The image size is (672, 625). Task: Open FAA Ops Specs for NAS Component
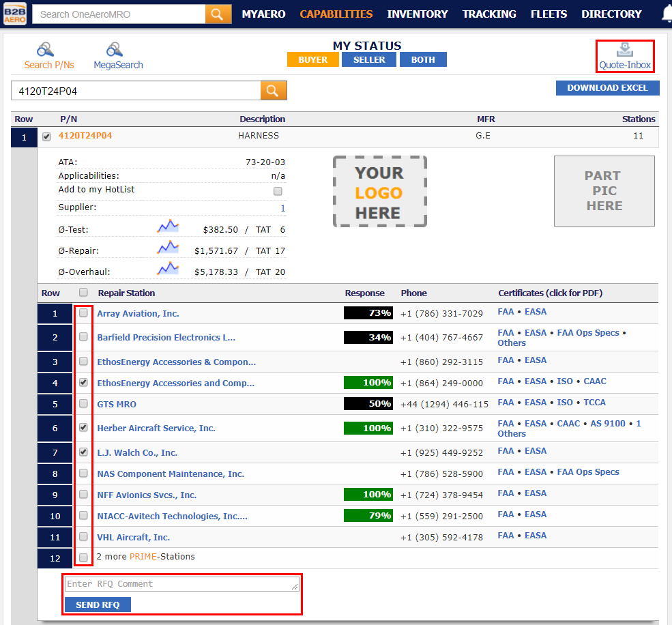click(x=588, y=472)
